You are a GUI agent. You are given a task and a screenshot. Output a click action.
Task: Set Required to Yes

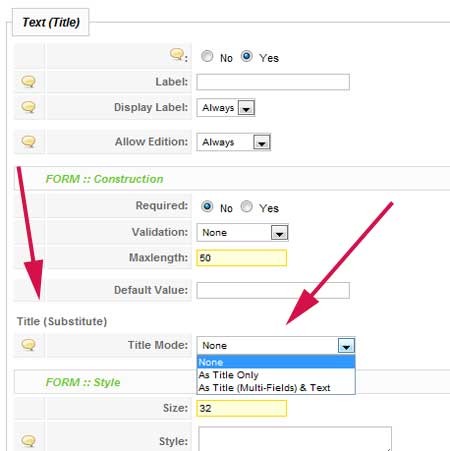[x=247, y=207]
